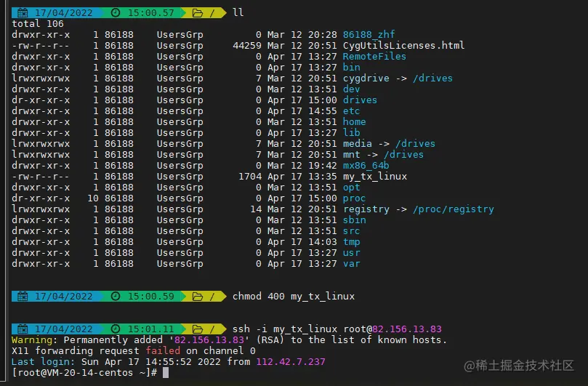Click the link count 10 on the proc row

coord(93,198)
